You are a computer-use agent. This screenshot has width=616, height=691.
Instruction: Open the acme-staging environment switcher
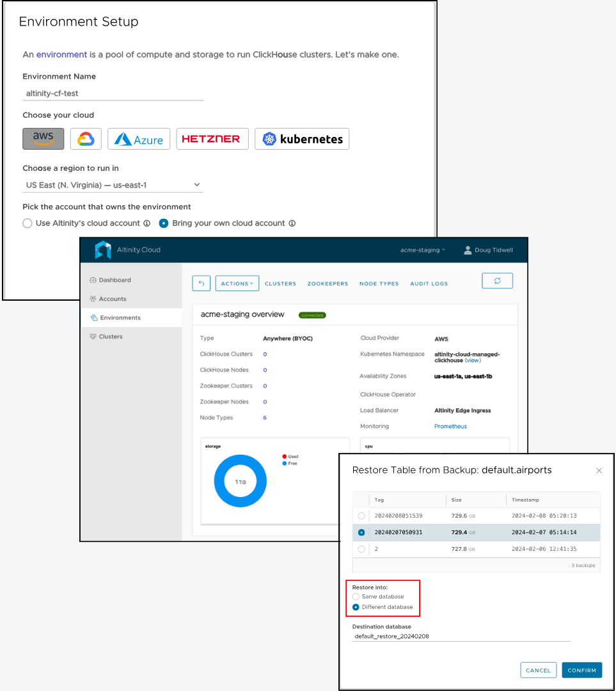[423, 250]
